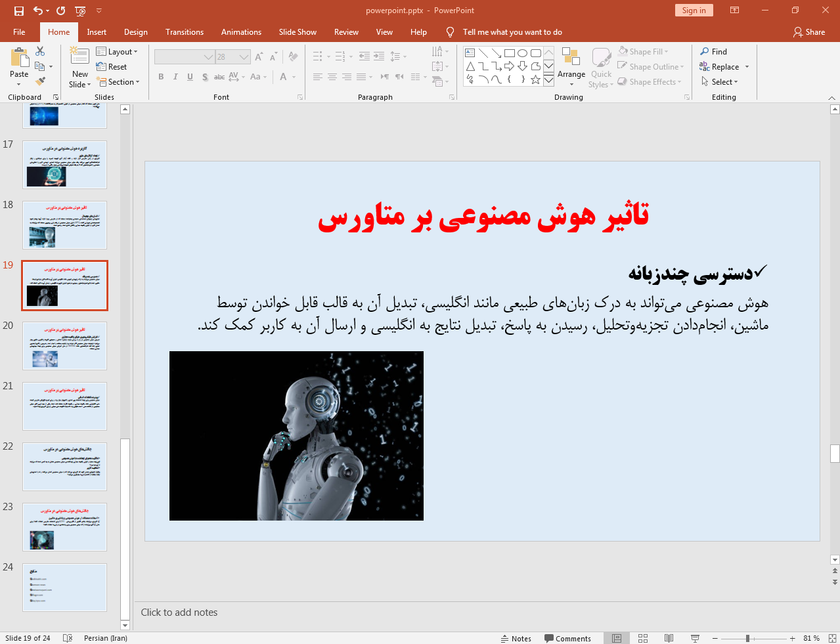Click Ribbon Display Options icon
Screen dimensions: 840x644
click(x=735, y=11)
